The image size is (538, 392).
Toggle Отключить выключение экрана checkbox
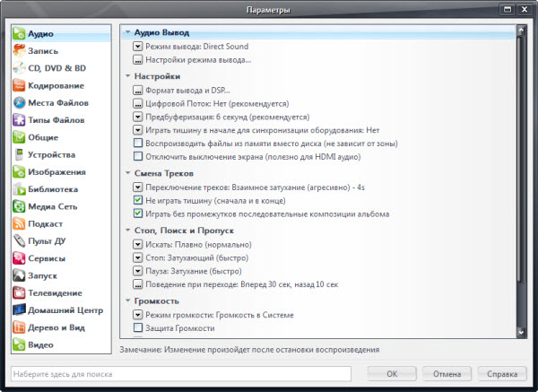[137, 156]
